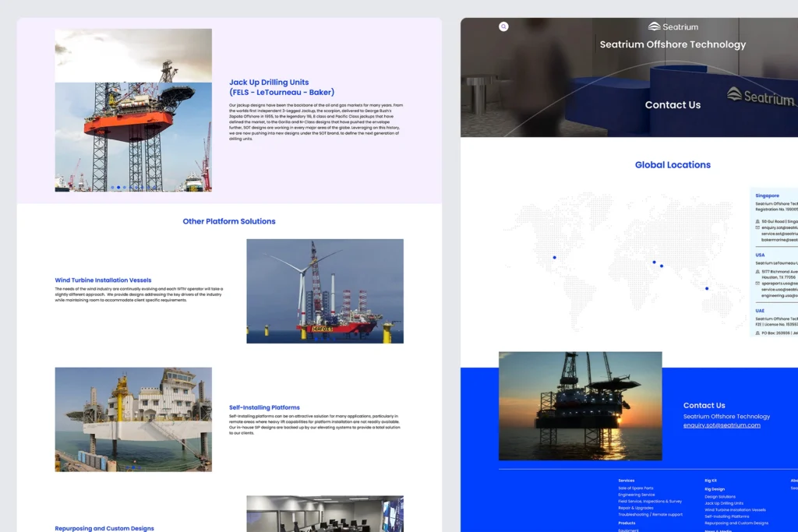The image size is (798, 532).
Task: Click the sunset oil rig photo
Action: pos(580,406)
